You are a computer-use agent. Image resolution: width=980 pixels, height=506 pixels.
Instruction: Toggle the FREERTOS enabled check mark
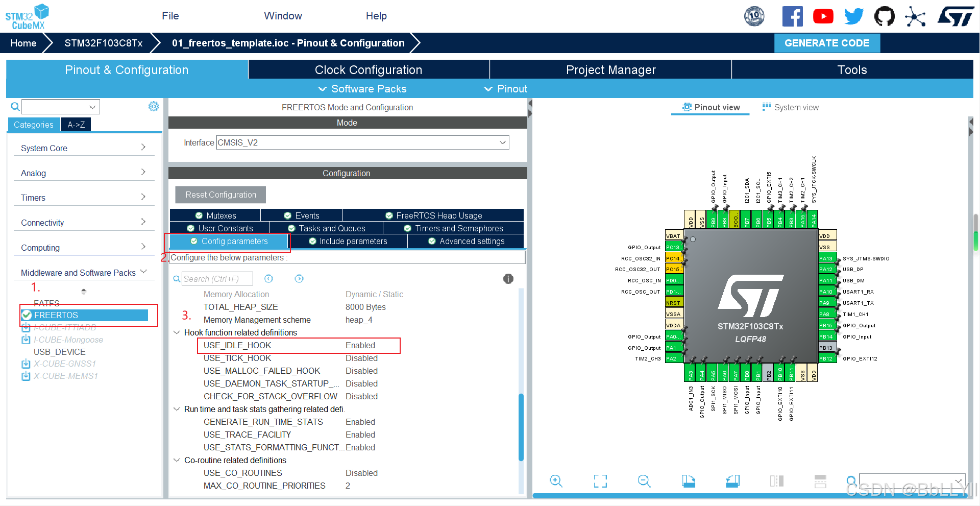[27, 315]
